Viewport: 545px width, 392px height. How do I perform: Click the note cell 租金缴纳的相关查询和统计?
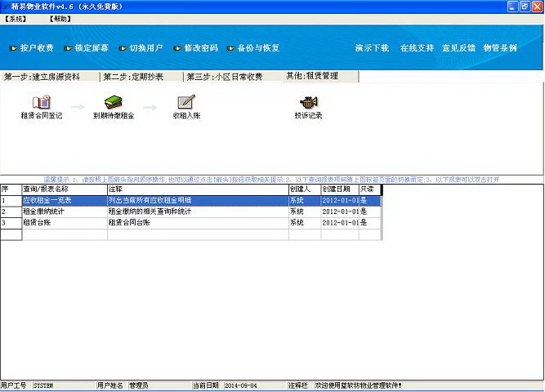coord(198,212)
